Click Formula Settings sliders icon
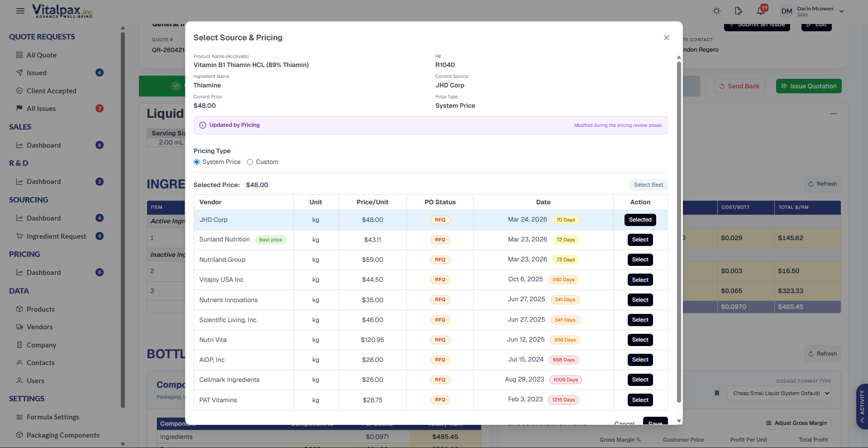 tap(19, 417)
